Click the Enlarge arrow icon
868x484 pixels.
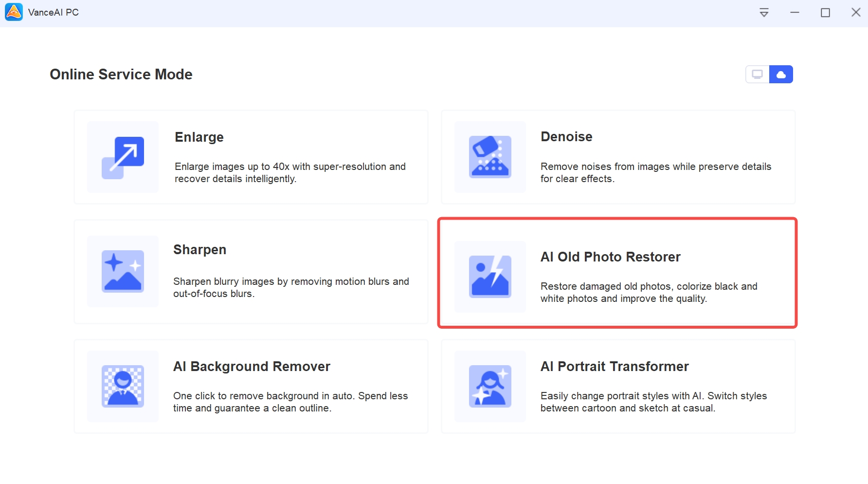(x=123, y=157)
